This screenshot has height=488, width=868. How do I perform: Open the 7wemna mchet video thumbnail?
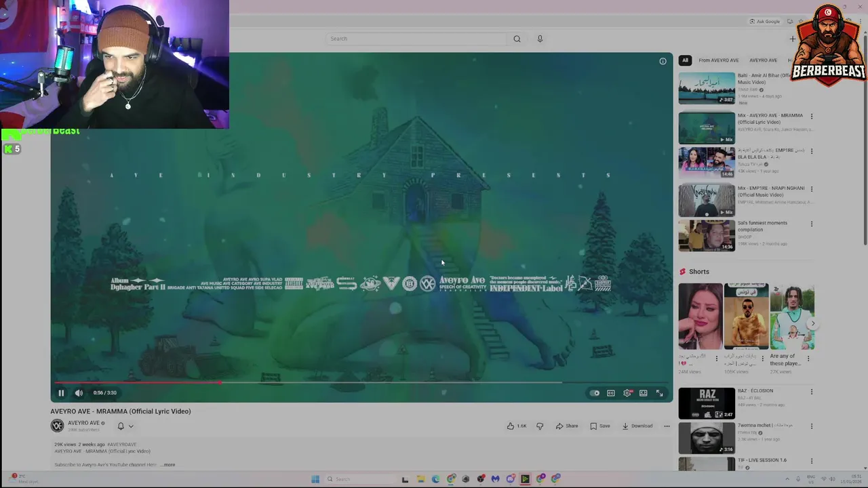[707, 438]
